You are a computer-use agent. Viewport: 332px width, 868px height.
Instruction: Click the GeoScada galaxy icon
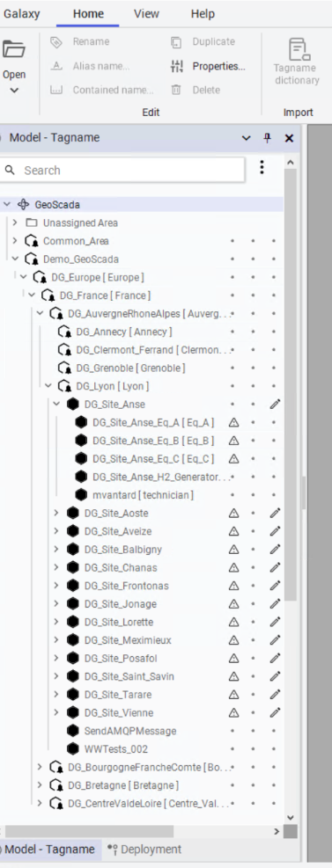coord(23,204)
